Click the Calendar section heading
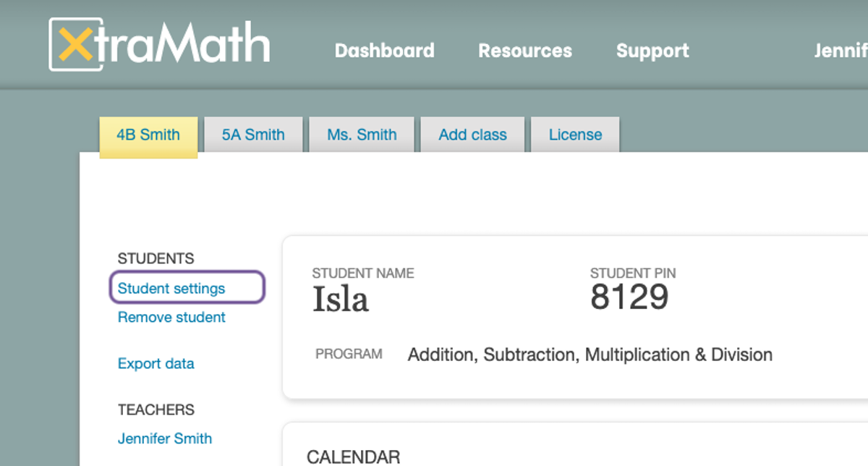Screen dimensions: 868x466 point(353,457)
